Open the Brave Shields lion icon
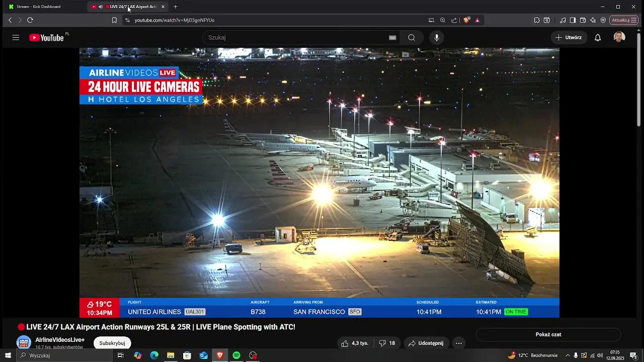 [x=467, y=20]
